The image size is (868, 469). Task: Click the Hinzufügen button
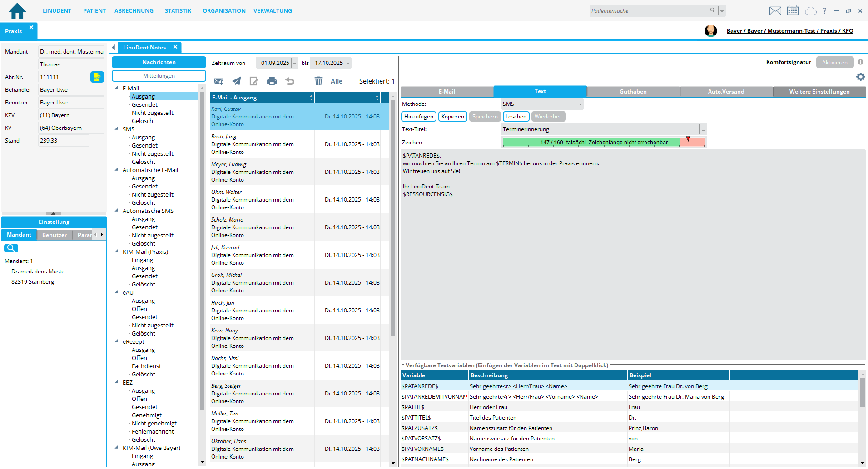tap(418, 117)
